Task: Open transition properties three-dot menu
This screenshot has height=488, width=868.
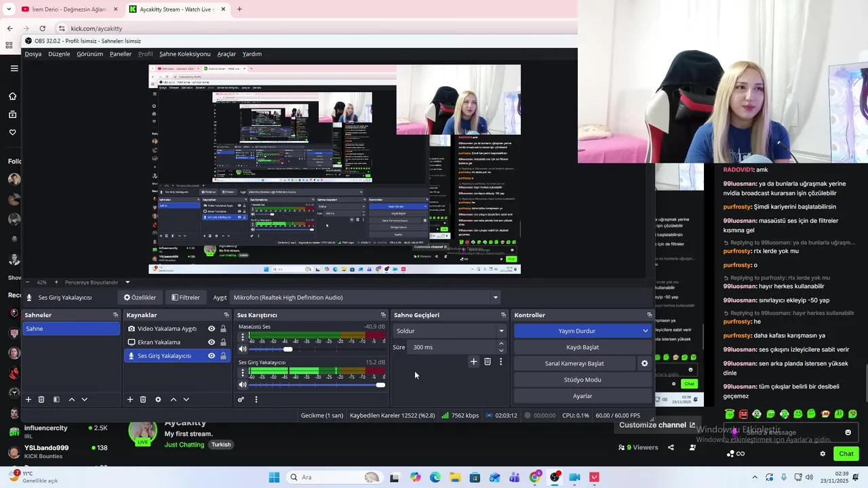Action: click(x=501, y=362)
